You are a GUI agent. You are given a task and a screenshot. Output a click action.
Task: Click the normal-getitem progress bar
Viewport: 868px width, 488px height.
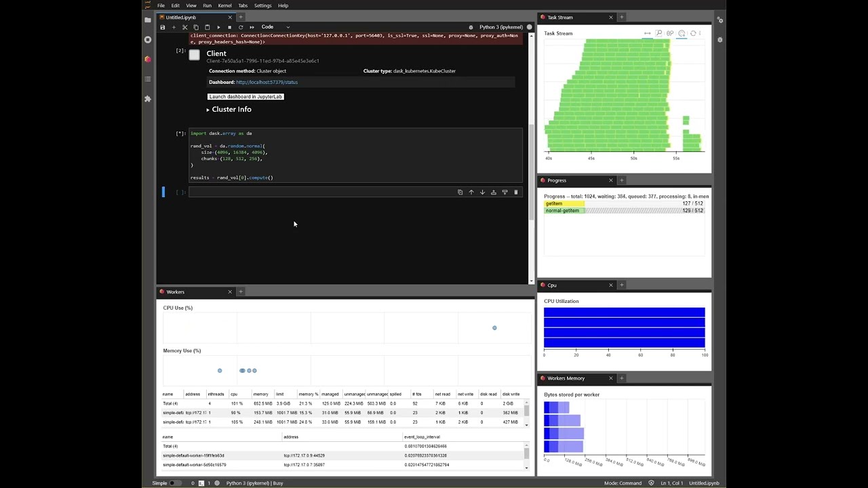[x=624, y=211]
